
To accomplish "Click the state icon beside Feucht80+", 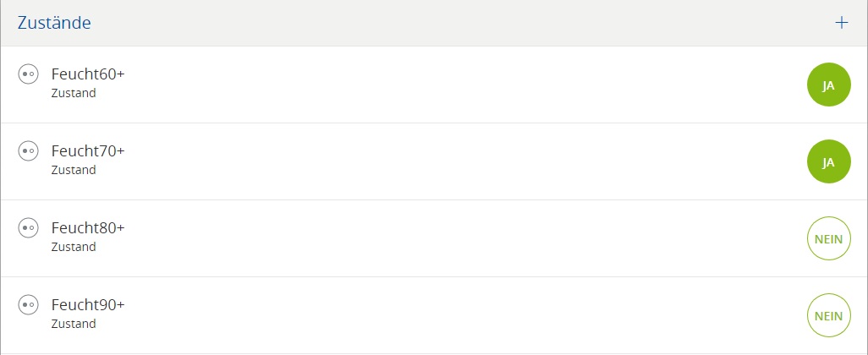I will click(x=28, y=228).
